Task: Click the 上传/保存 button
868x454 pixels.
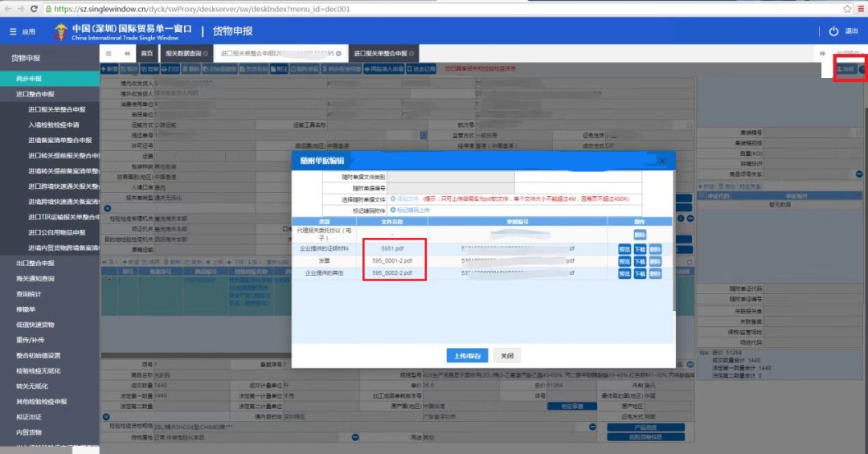Action: click(x=467, y=356)
